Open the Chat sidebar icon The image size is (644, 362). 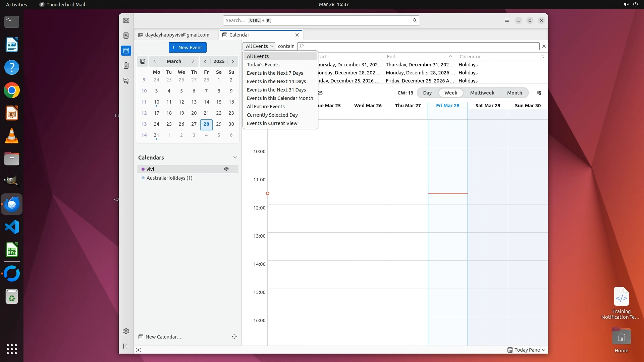(126, 81)
